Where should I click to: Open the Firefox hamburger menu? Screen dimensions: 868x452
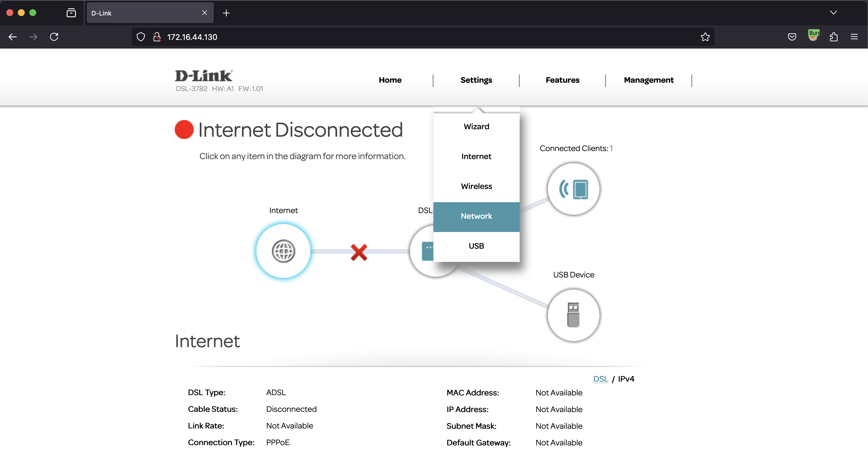tap(854, 37)
